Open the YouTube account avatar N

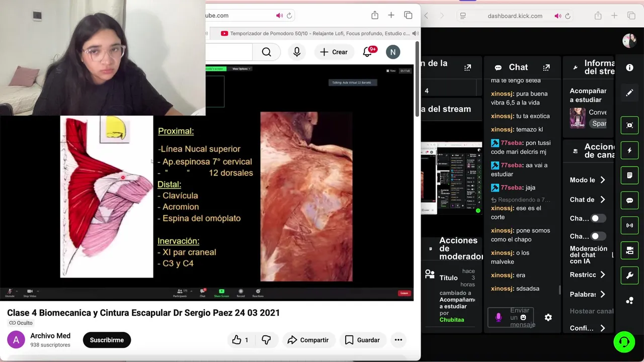click(393, 52)
